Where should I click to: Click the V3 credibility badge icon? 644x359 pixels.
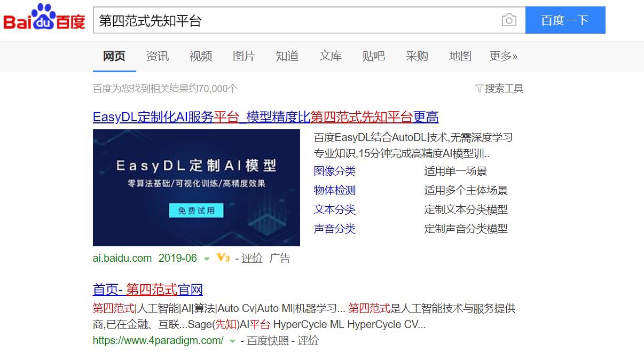[223, 258]
